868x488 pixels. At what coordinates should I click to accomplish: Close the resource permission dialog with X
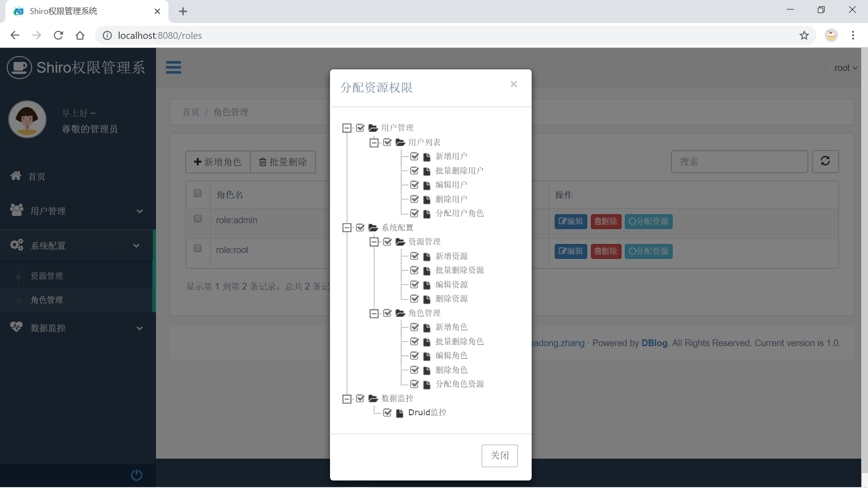[x=514, y=84]
